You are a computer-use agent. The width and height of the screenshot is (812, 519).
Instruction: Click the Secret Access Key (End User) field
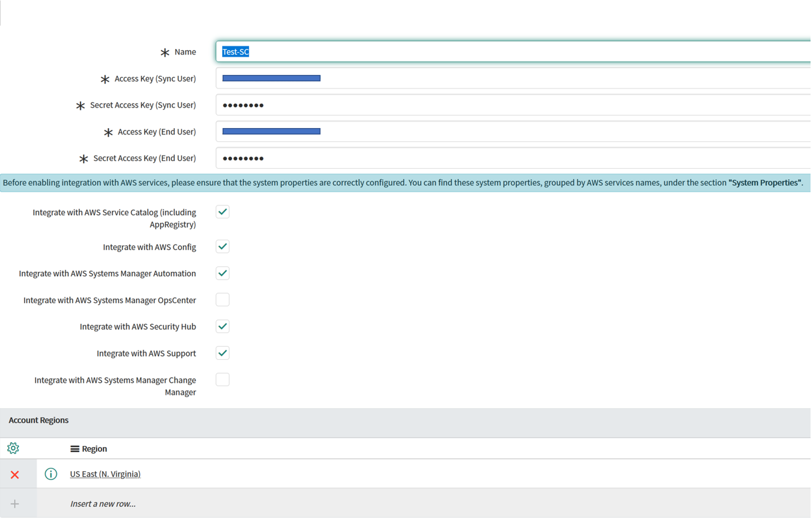405,158
